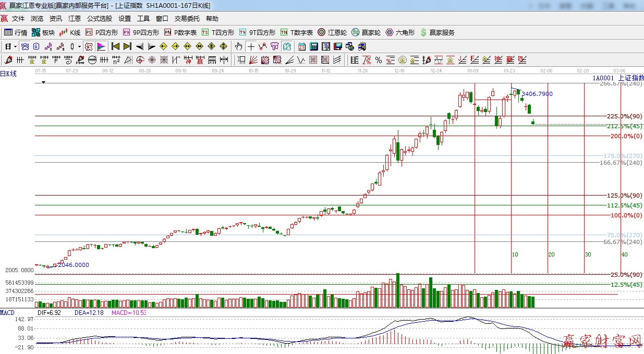
Task: Open the 江恩轮 (Gann wheel) tool
Action: 332,32
